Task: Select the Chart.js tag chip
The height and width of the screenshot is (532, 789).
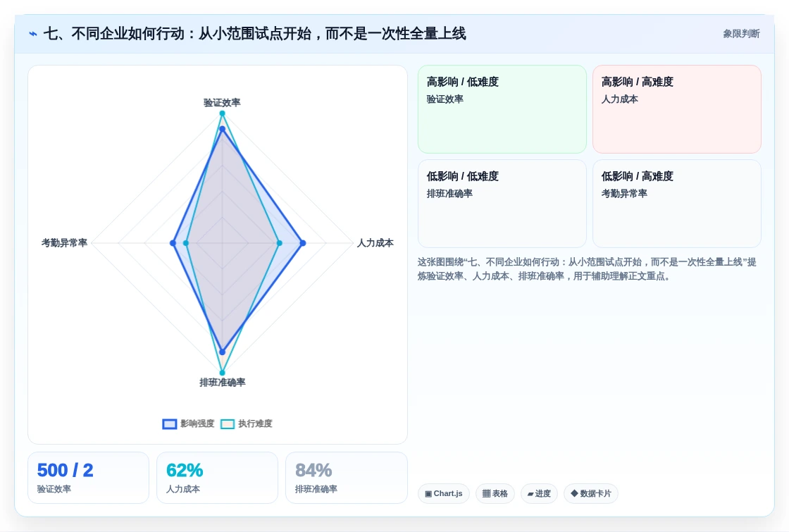Action: tap(444, 493)
